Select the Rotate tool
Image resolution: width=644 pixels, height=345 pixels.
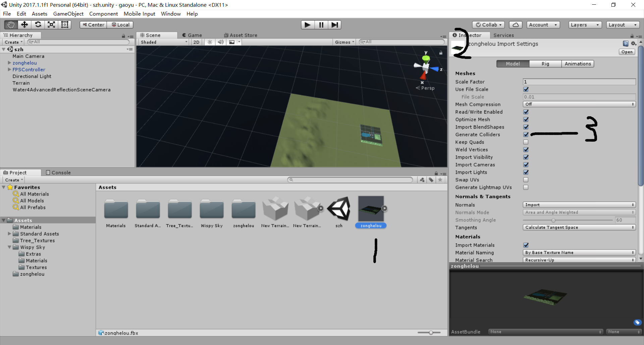click(38, 25)
